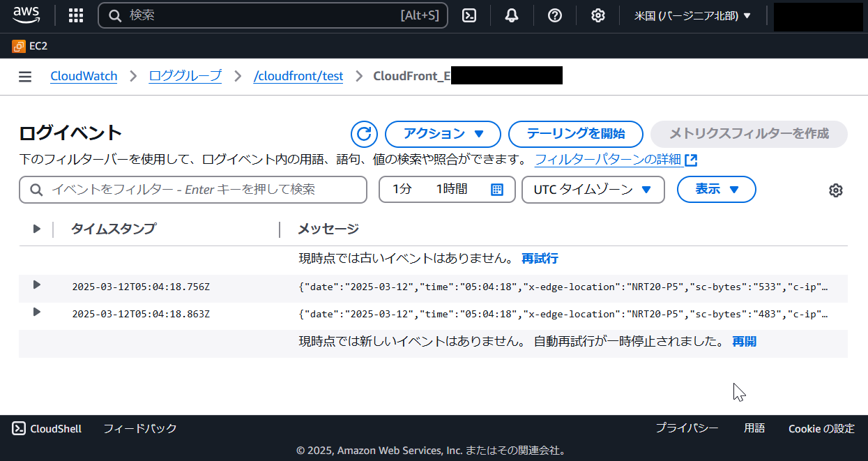Open the アクション dropdown menu
Screen dimensions: 868x461
coord(443,134)
